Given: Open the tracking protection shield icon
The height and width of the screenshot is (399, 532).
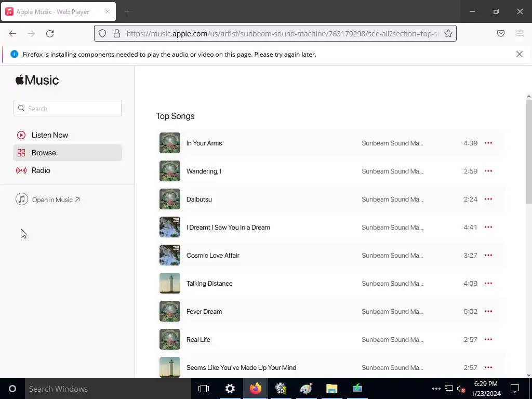Looking at the screenshot, I should click(x=102, y=33).
